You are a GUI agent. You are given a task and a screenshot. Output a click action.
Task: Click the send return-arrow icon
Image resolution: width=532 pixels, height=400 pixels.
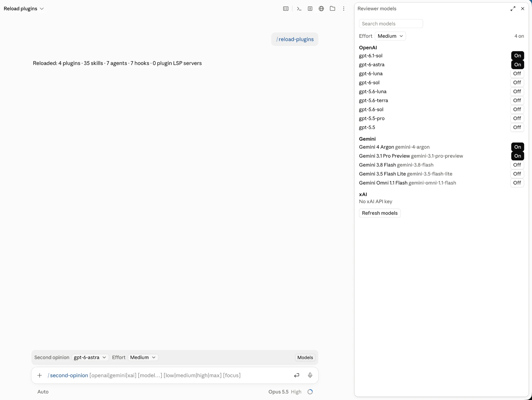coord(297,375)
